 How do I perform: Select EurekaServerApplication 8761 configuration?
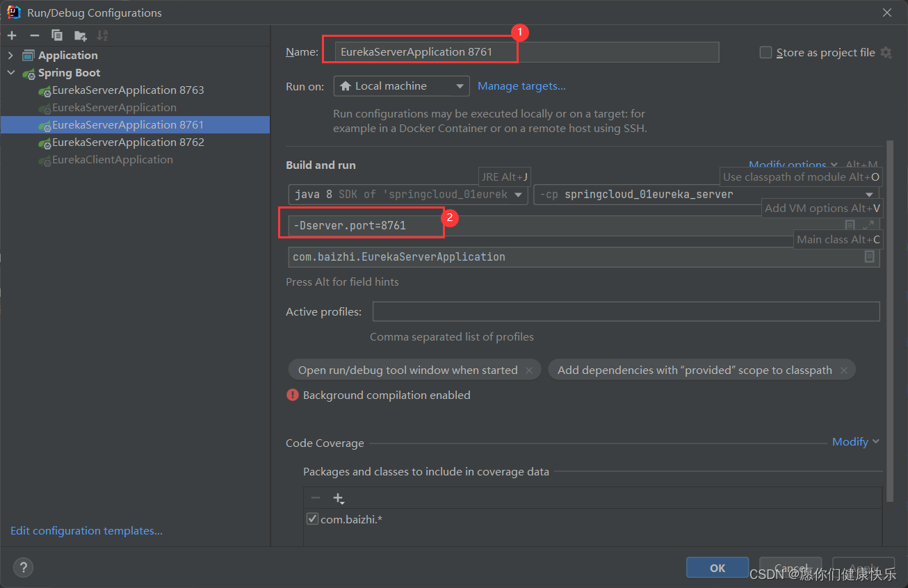coord(135,124)
